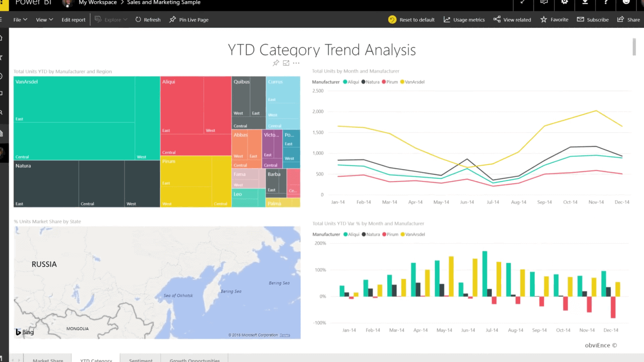The image size is (644, 362).
Task: Open the downloads icon in top bar
Action: pyautogui.click(x=585, y=4)
